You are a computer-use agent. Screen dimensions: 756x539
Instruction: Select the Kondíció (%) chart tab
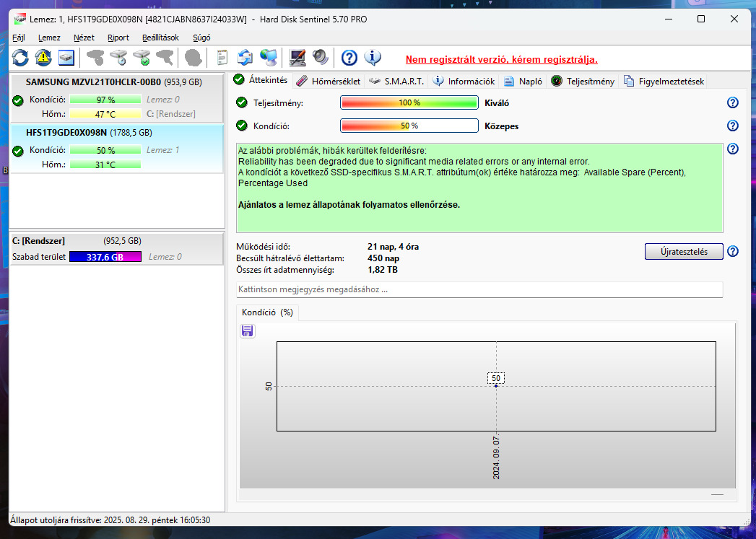click(268, 312)
